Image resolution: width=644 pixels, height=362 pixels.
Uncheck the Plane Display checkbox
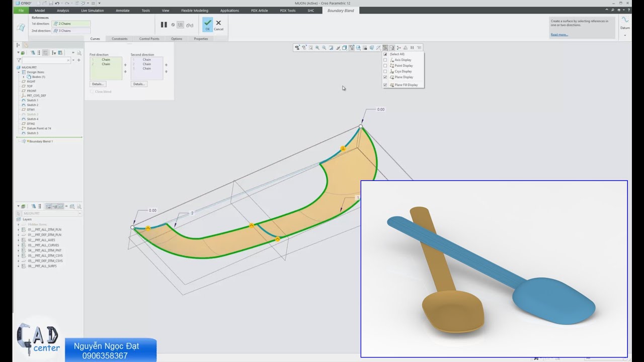(385, 77)
